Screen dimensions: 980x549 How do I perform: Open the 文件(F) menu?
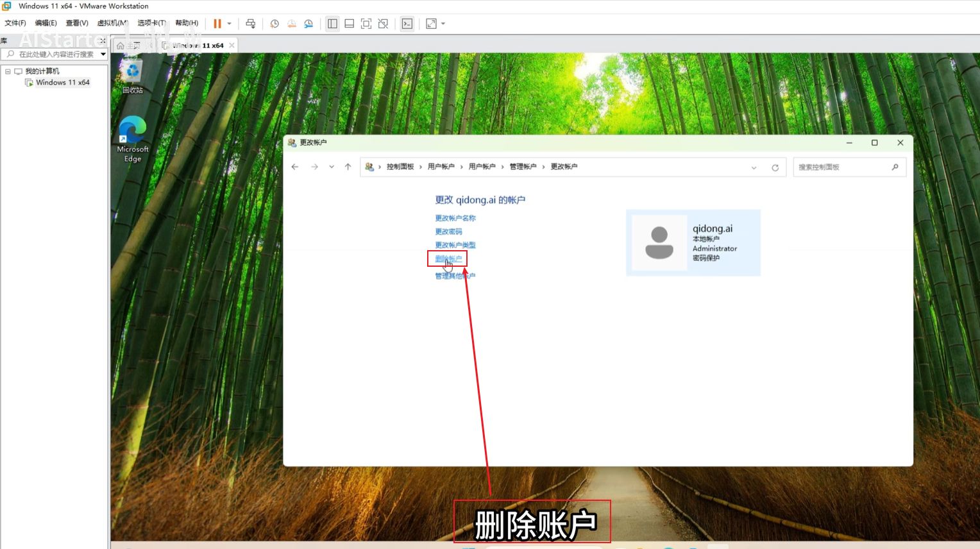click(x=15, y=23)
